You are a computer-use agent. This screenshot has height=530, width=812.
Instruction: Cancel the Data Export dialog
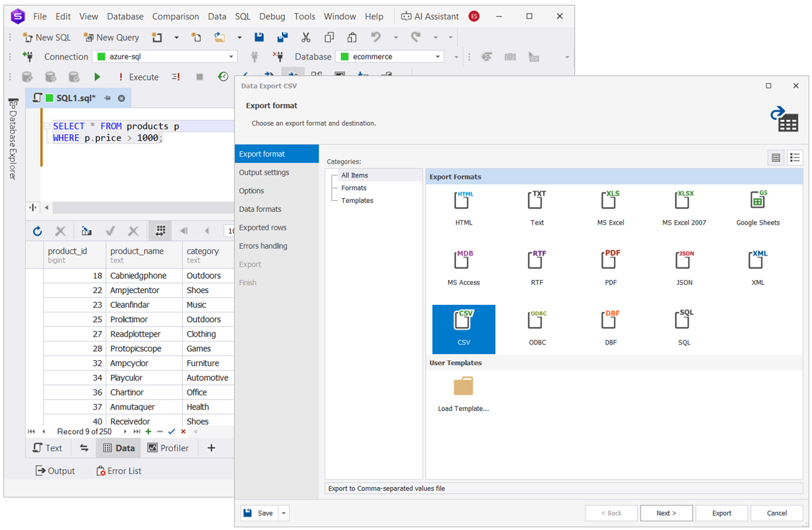[777, 513]
